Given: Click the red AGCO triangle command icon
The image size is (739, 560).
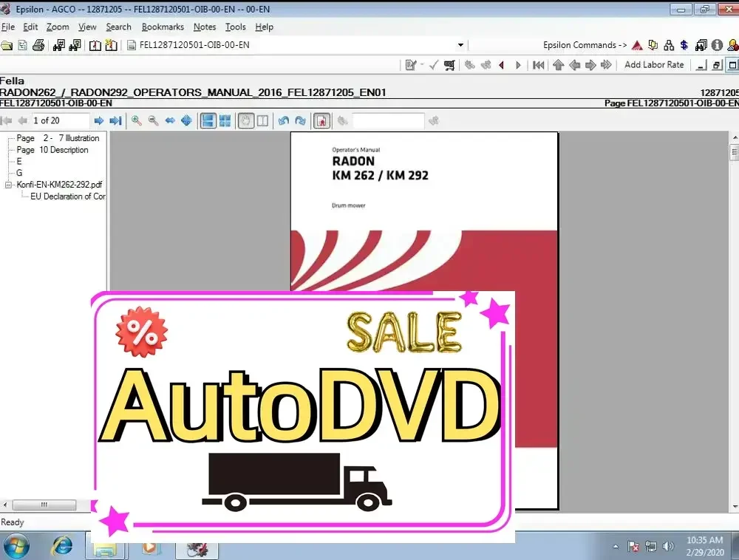Looking at the screenshot, I should [637, 45].
